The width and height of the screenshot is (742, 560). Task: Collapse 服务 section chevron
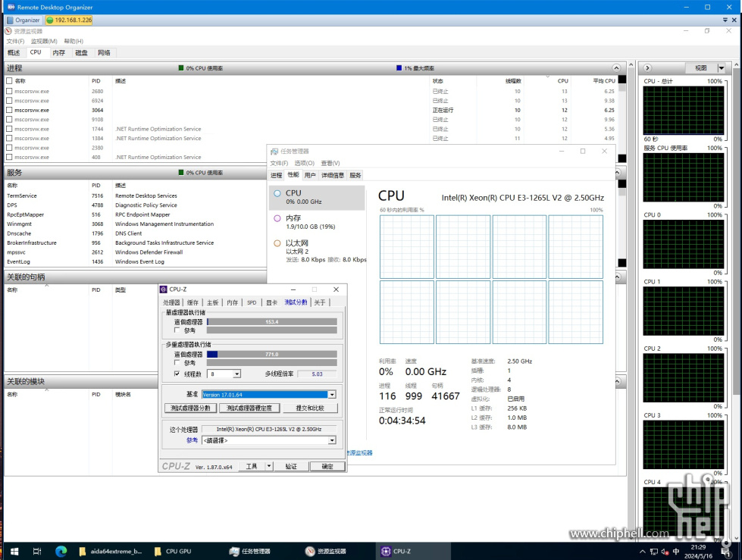[617, 173]
